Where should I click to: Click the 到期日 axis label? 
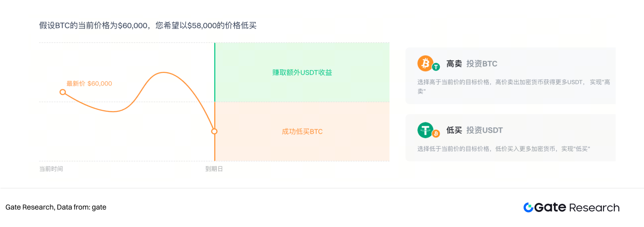pos(214,169)
